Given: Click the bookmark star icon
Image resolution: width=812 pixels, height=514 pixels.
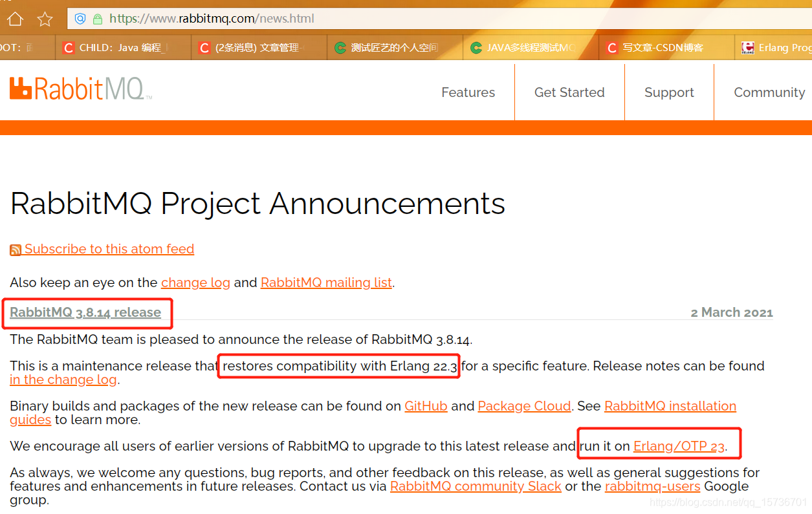Looking at the screenshot, I should click(45, 19).
